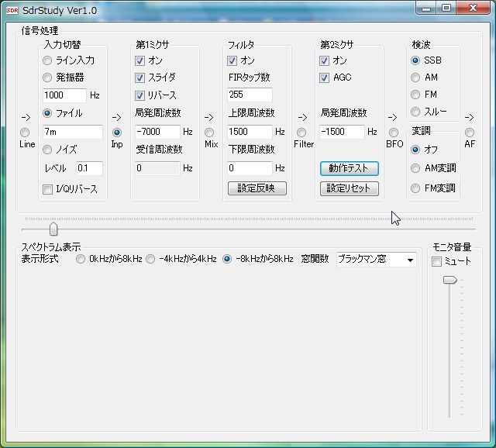
Task: Choose -4kHzから4kHz display format
Action: (150, 259)
